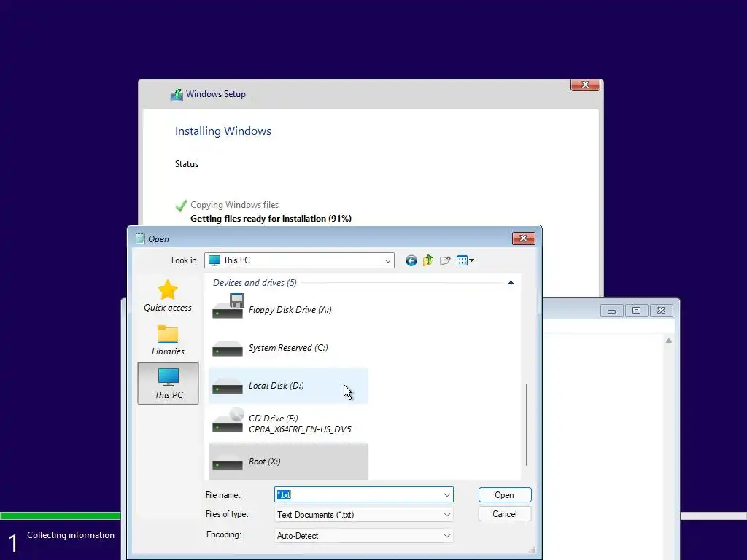
Task: Maximize the background Notepad window
Action: (636, 311)
